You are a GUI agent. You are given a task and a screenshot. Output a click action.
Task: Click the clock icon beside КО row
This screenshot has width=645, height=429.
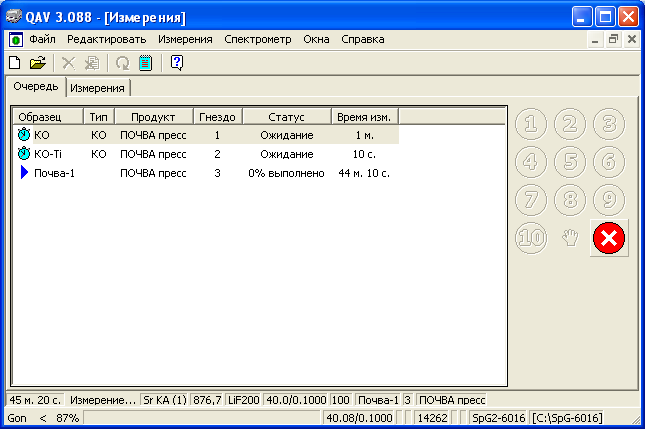(x=24, y=134)
